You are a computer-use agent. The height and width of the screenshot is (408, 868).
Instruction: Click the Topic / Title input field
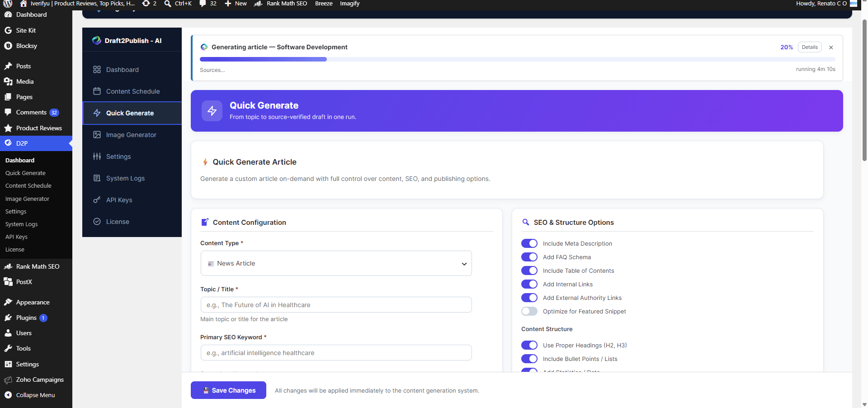(x=336, y=305)
